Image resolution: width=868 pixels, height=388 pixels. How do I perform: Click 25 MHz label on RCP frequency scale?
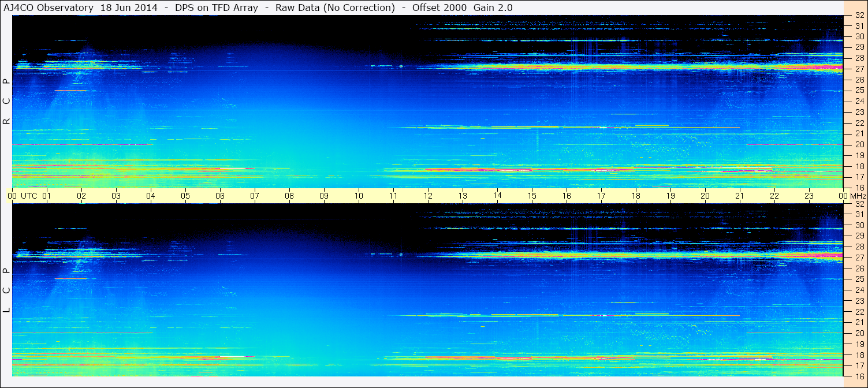click(x=859, y=91)
